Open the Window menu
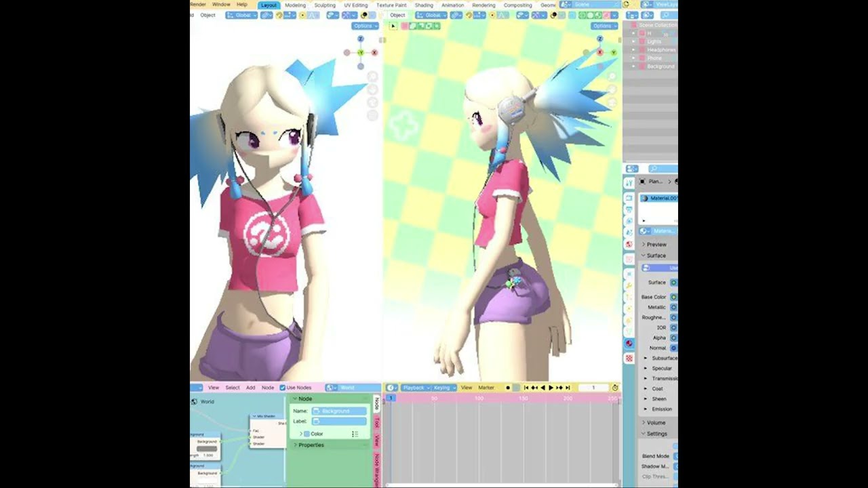Viewport: 868px width, 488px height. (221, 5)
